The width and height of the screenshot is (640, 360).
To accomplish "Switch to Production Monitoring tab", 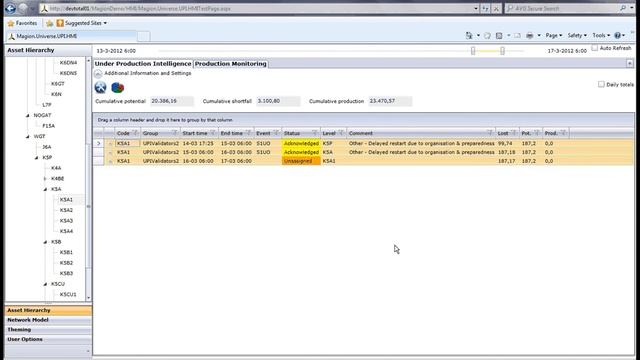I will coord(231,64).
